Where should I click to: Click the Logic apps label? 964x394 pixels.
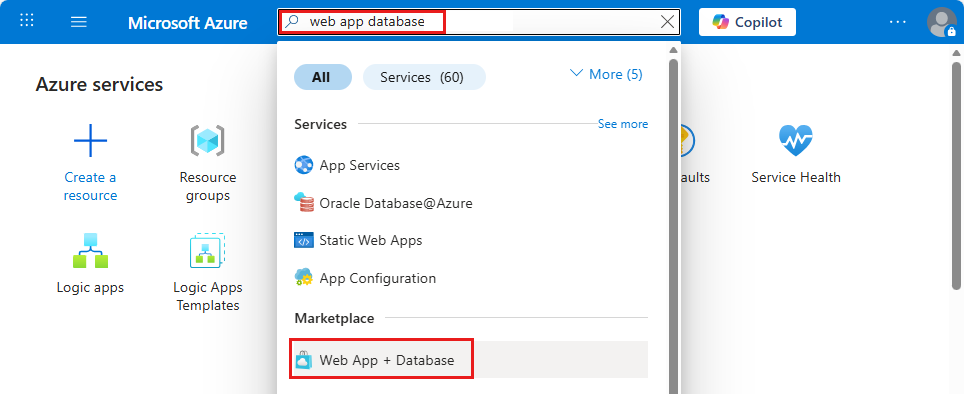tap(90, 288)
